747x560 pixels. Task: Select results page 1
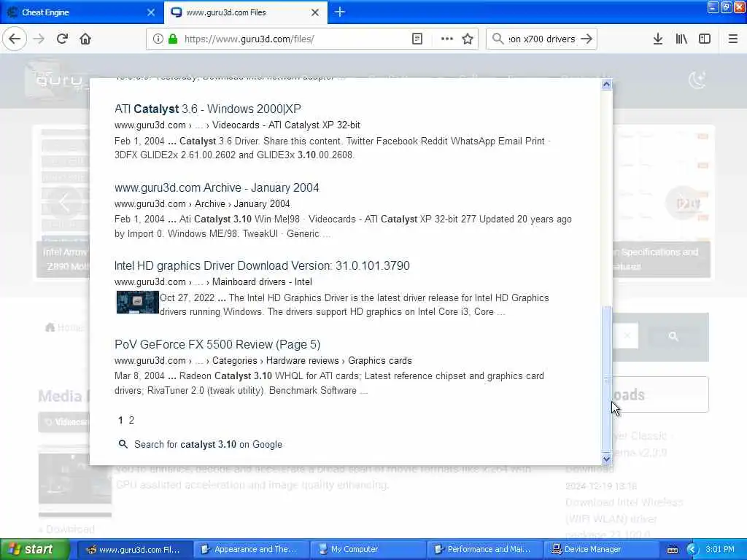pos(120,420)
